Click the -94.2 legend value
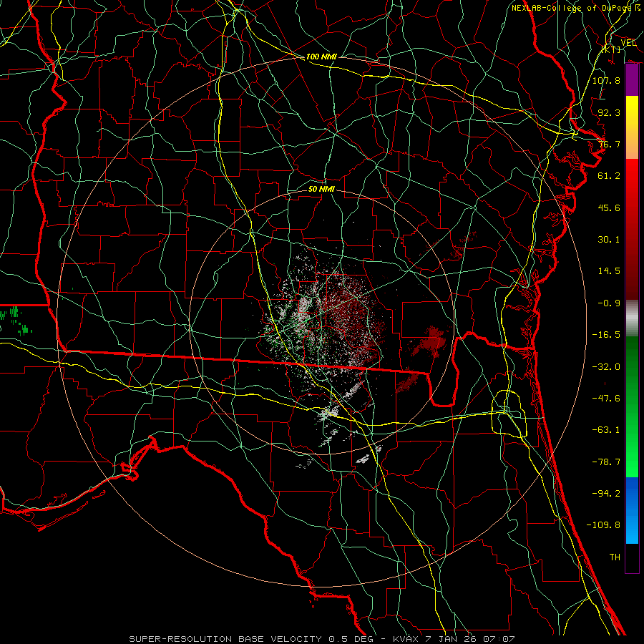This screenshot has width=644, height=644. point(606,493)
